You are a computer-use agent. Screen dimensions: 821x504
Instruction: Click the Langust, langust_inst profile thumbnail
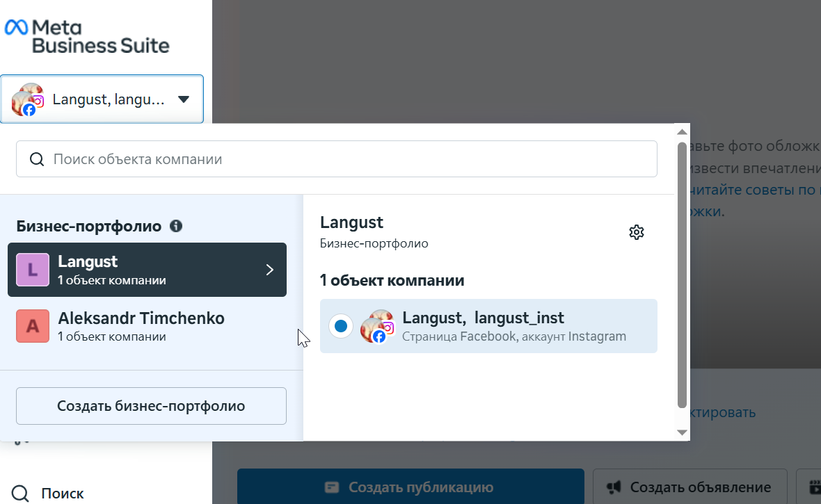coord(378,326)
